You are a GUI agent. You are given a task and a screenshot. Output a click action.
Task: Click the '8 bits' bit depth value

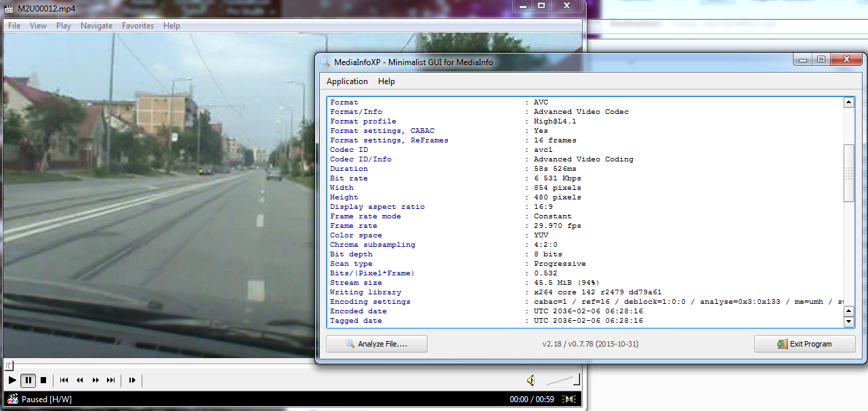[547, 254]
